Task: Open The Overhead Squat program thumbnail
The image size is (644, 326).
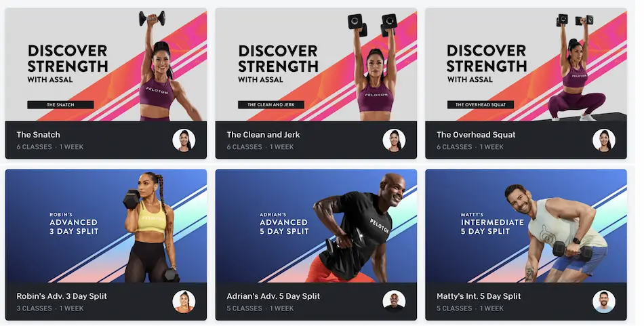Action: tap(526, 64)
